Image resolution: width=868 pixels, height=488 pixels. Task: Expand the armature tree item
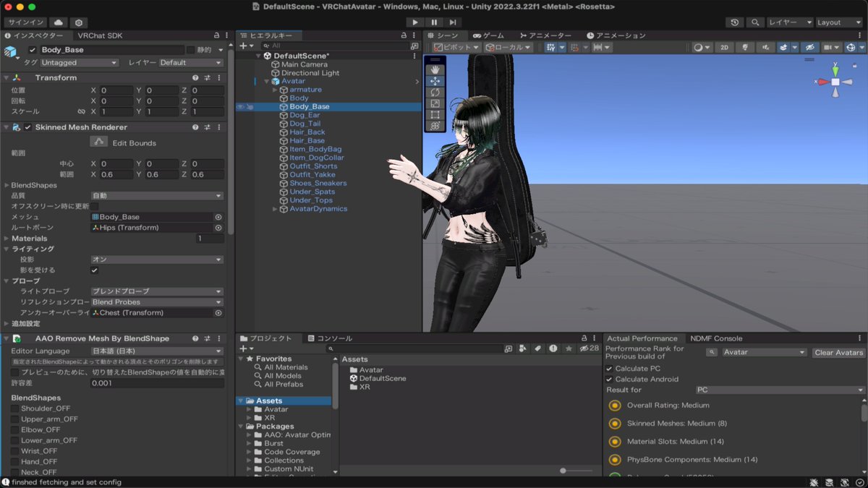pos(275,90)
